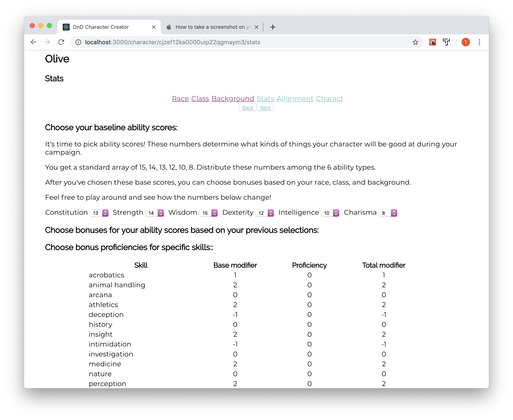Image resolution: width=513 pixels, height=420 pixels.
Task: Reload the current page
Action: click(61, 42)
